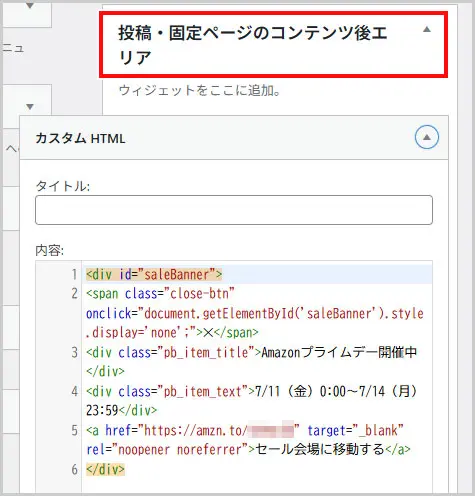Click the タイトル: label

pos(63,186)
